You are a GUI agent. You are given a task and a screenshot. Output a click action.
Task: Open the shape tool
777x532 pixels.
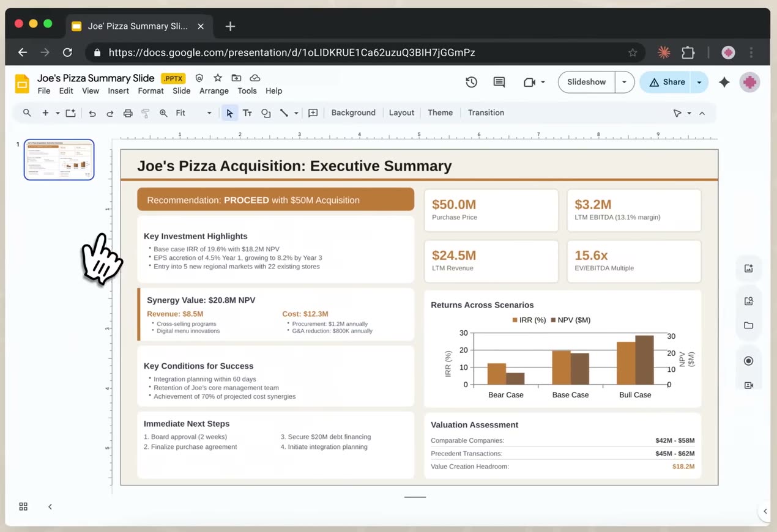pyautogui.click(x=266, y=113)
